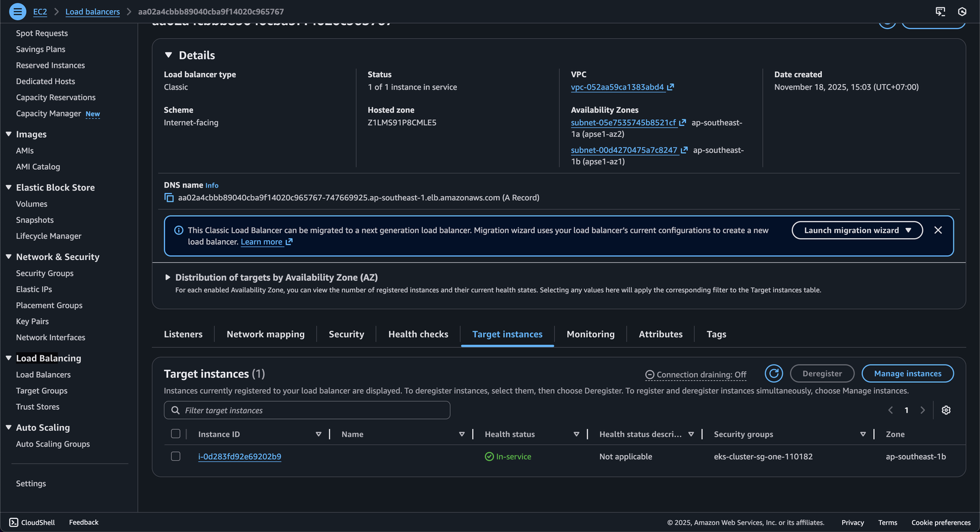Click Feedback in footer
980x532 pixels.
(x=84, y=522)
